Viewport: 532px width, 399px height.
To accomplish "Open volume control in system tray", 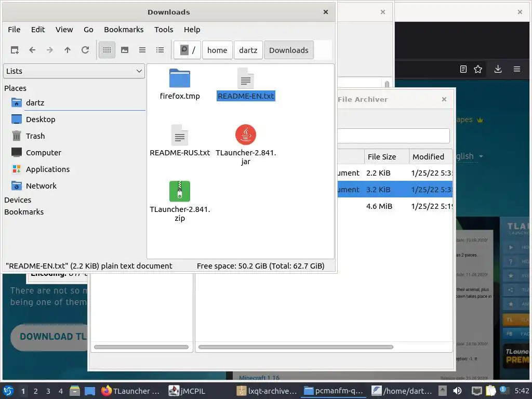I will [457, 391].
